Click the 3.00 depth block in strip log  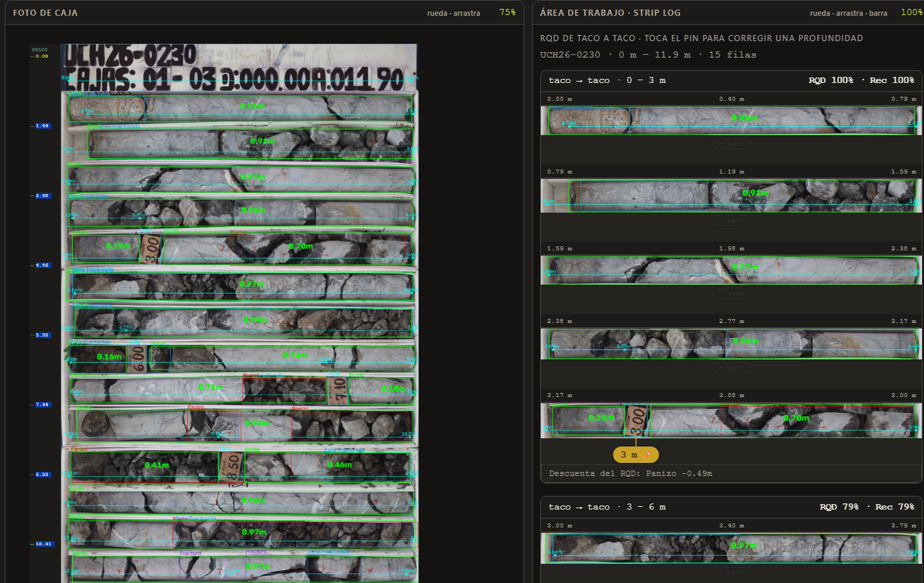[636, 420]
